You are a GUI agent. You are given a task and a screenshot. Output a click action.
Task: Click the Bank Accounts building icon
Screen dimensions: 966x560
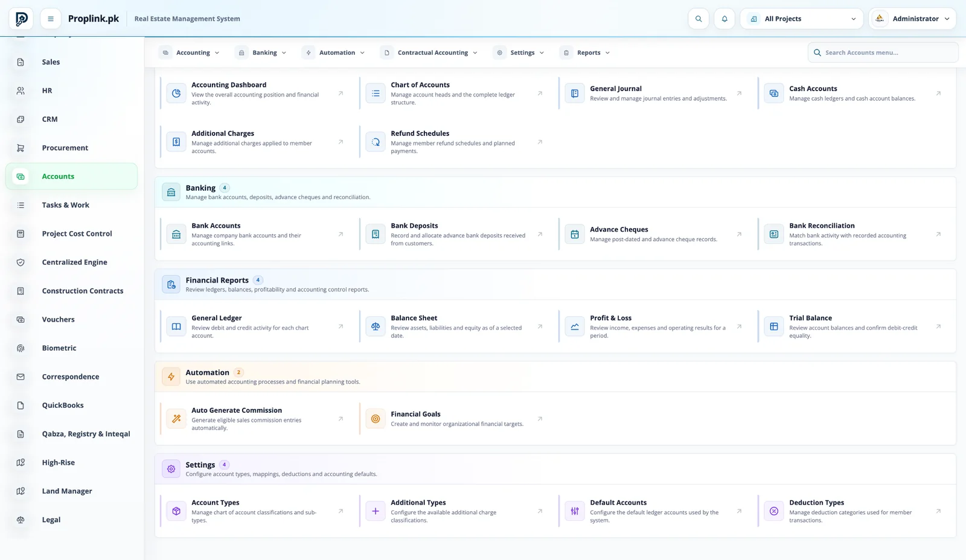[176, 234]
